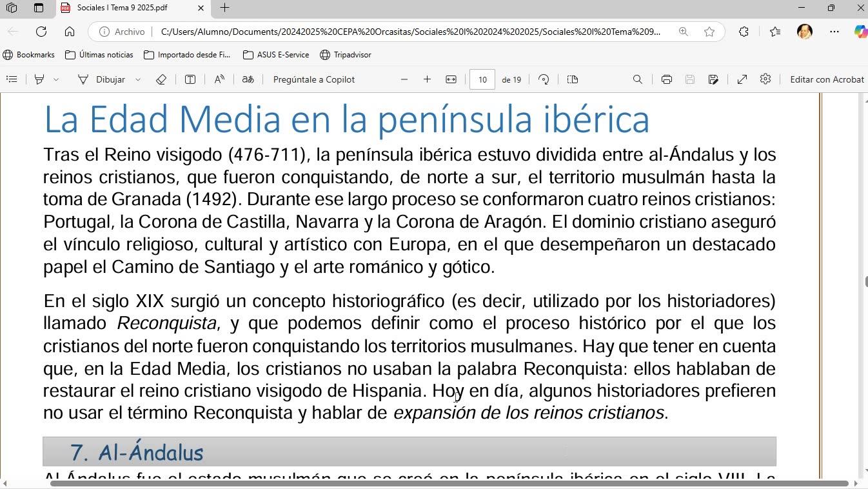Enter full screen PDF view
Viewport: 868px width, 489px height.
(742, 79)
